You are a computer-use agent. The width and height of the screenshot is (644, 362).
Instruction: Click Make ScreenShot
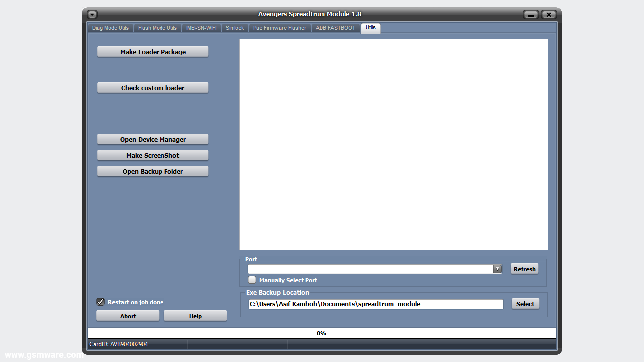[x=153, y=155]
